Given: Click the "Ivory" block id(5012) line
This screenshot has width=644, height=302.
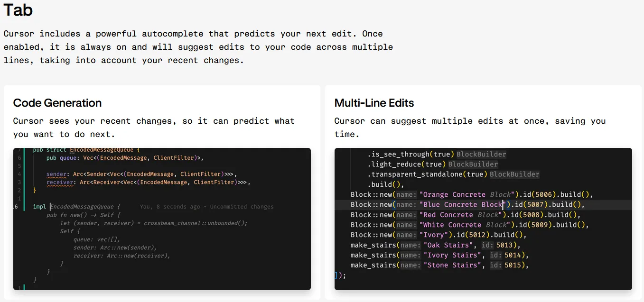Looking at the screenshot, I should tap(439, 235).
